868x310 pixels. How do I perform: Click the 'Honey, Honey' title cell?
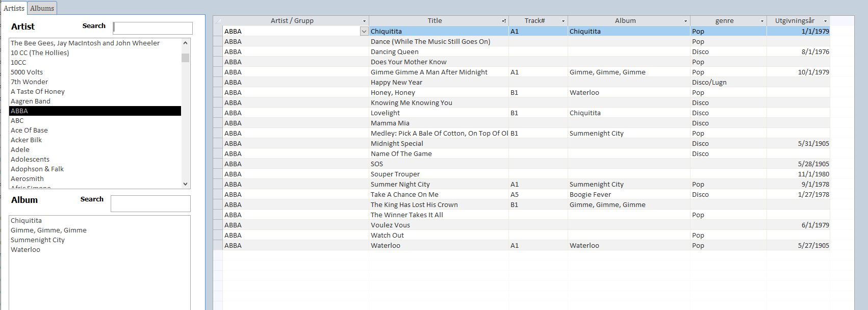pyautogui.click(x=439, y=92)
